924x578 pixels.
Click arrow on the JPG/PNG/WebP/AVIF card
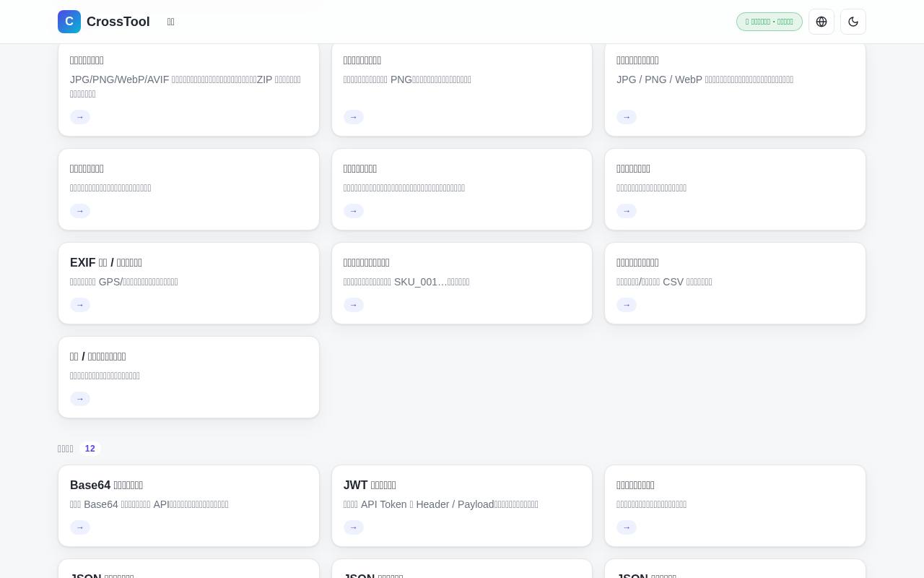pos(80,117)
